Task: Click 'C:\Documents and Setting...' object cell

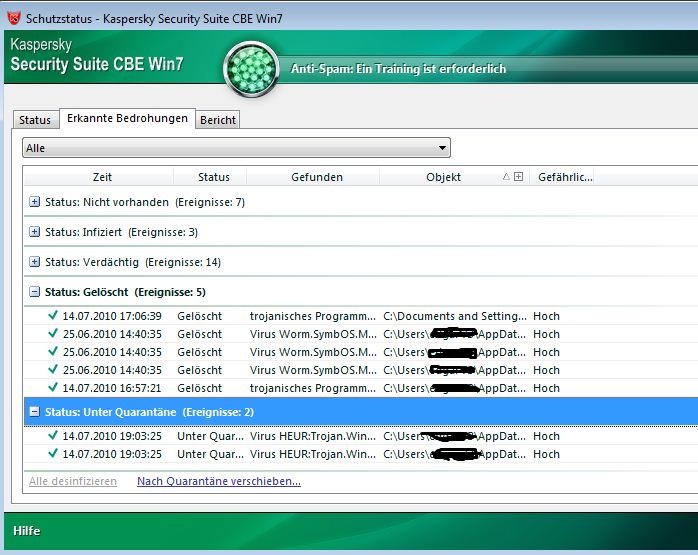Action: 455,316
